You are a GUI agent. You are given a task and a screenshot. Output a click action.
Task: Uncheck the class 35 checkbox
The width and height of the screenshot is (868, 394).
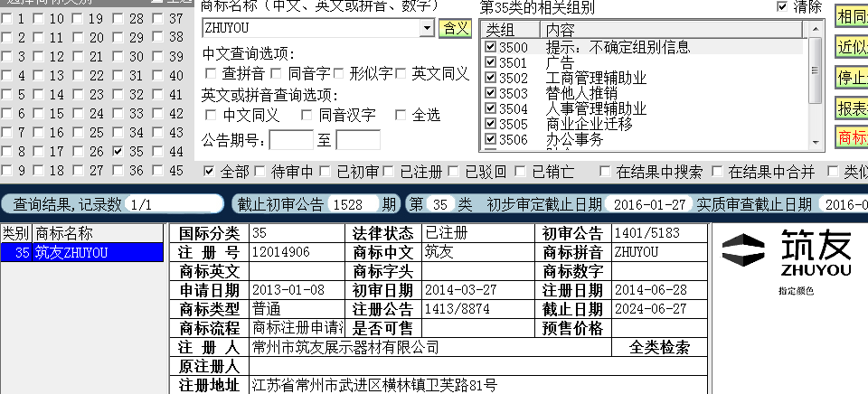click(118, 151)
